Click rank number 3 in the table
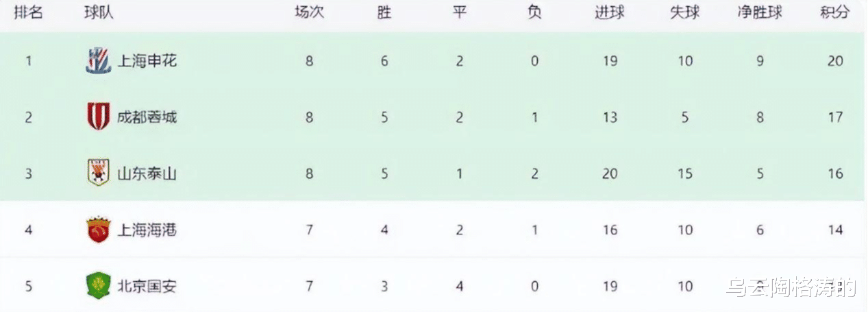 pos(29,173)
